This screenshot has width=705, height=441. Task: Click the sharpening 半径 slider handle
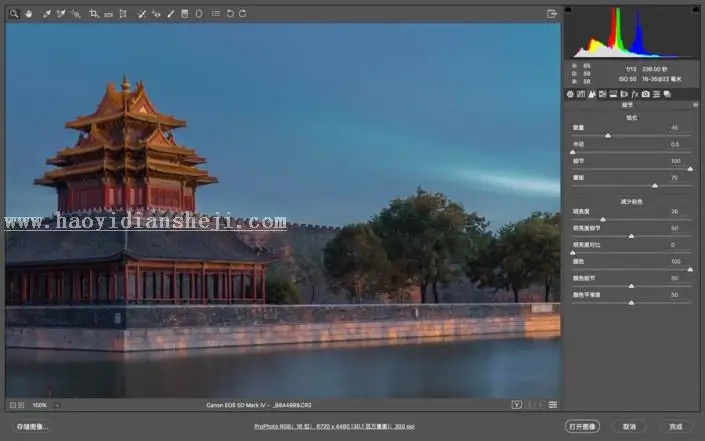[573, 152]
